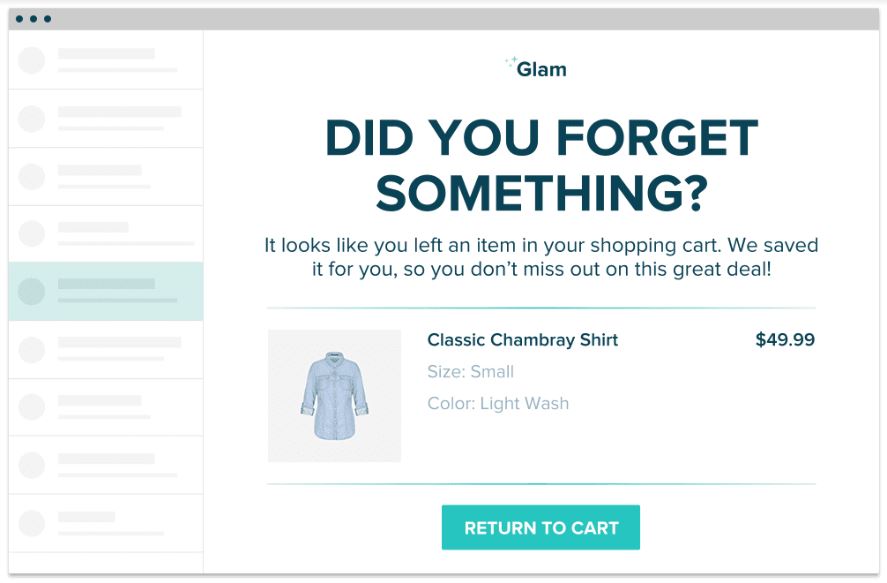Click the avatar circle just below highlighted email
The image size is (887, 583).
click(x=32, y=349)
